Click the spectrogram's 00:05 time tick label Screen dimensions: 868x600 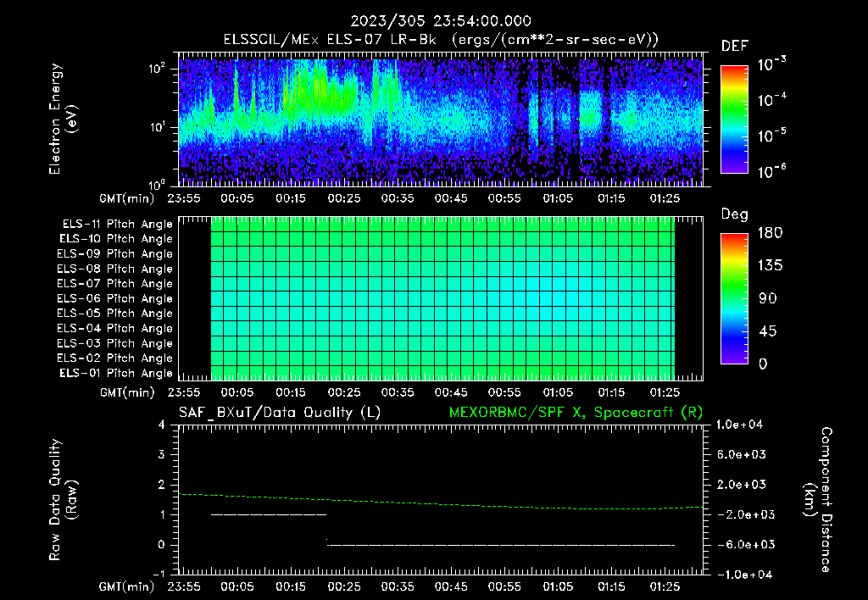(x=237, y=198)
